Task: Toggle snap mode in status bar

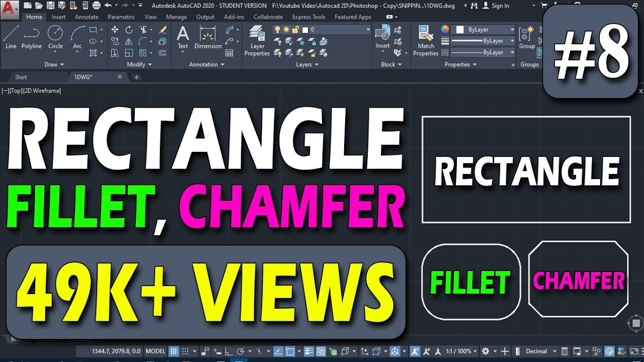Action: [185, 351]
